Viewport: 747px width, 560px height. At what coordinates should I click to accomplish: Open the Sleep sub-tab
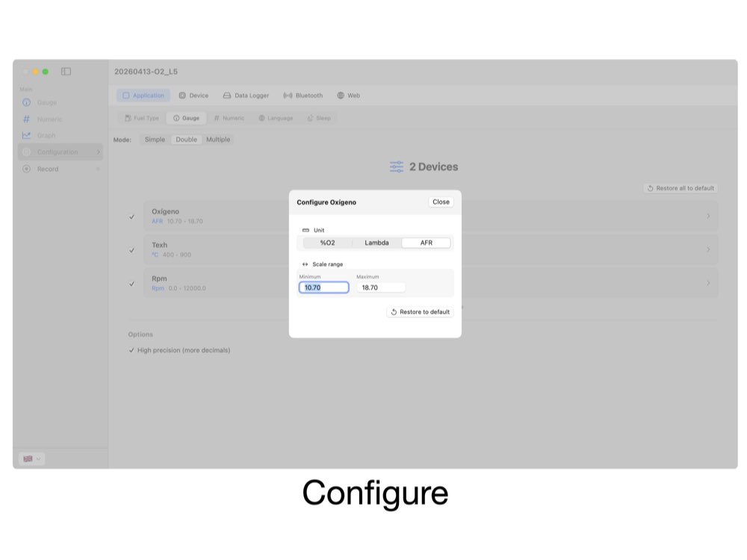319,118
